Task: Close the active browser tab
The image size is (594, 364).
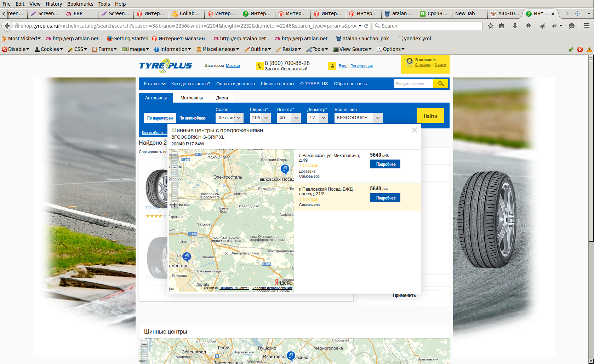Action: (553, 14)
